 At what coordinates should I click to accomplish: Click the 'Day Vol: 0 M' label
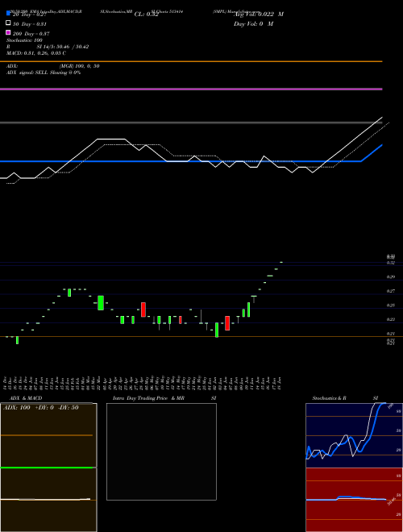pyautogui.click(x=253, y=23)
